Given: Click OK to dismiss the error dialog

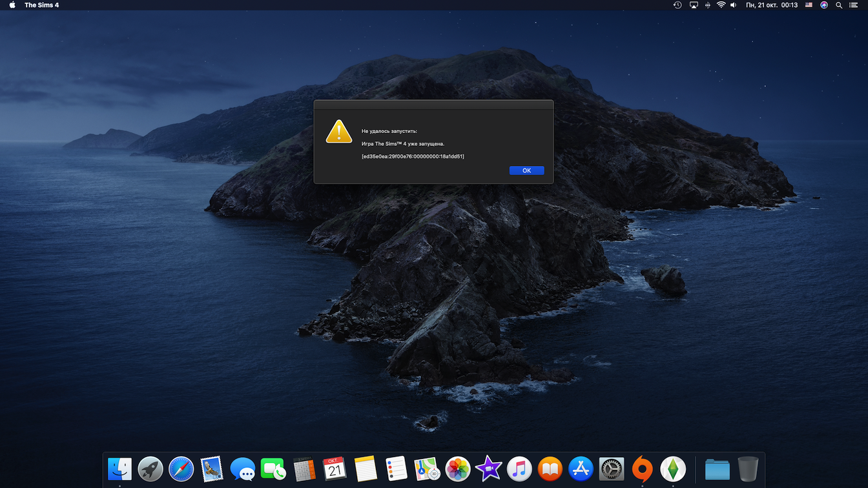Looking at the screenshot, I should pos(526,170).
